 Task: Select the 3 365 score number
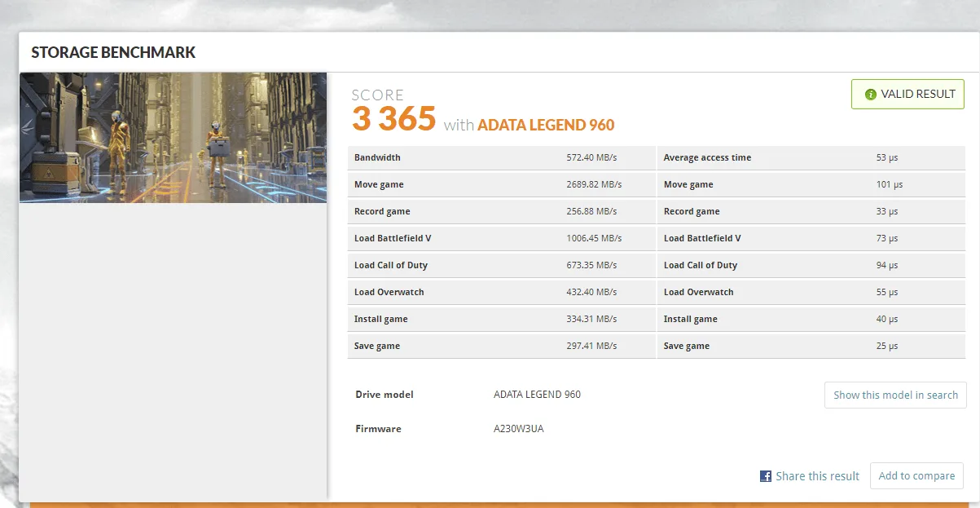(393, 119)
